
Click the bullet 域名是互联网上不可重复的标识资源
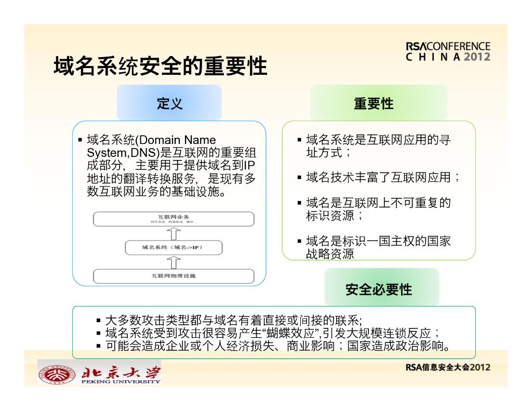pyautogui.click(x=378, y=209)
